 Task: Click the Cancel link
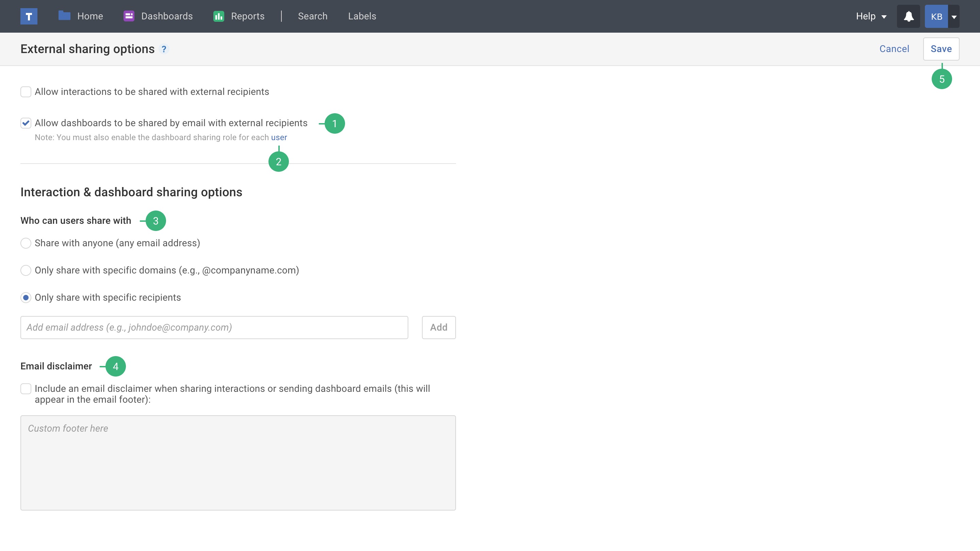tap(894, 49)
